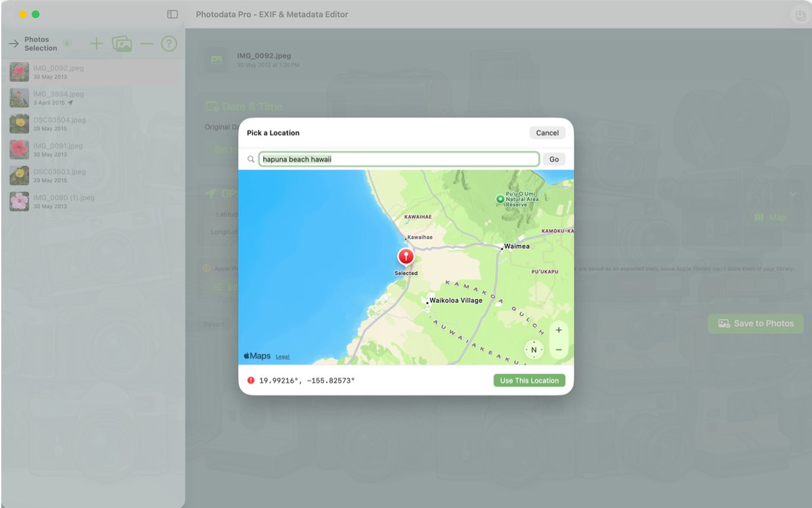Click the Photos Selection arrow icon
Image resolution: width=812 pixels, height=508 pixels.
coord(13,44)
